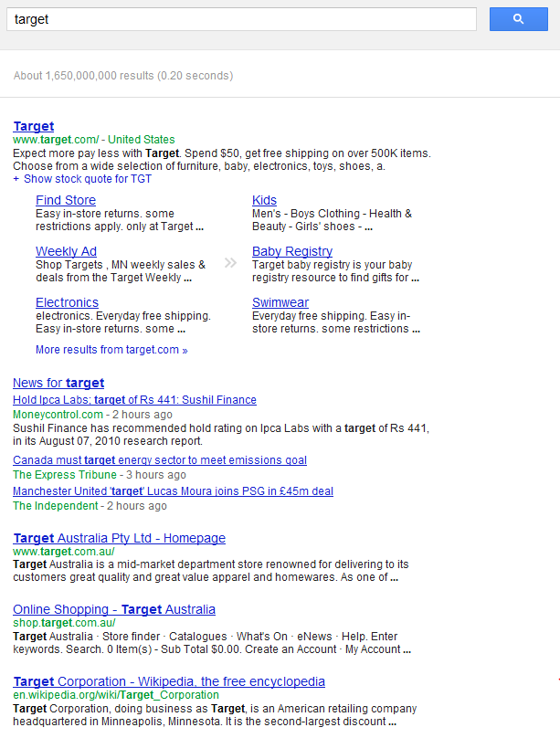Screen dimensions: 560x738
Task: Click the 'Moneycontrol.com - 2 hours ago' source line
Action: click(92, 415)
